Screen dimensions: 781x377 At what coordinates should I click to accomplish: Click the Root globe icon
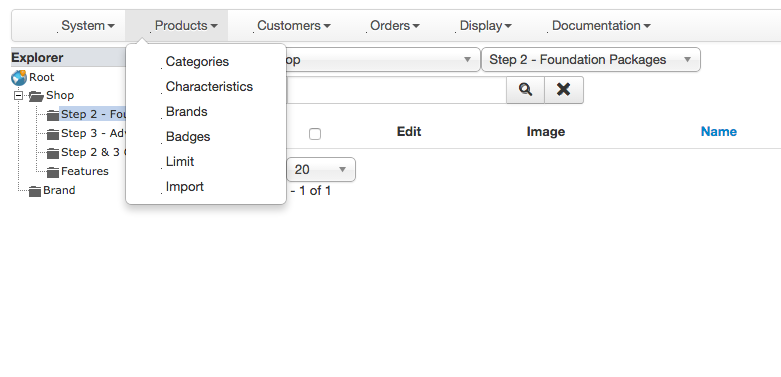tap(19, 78)
